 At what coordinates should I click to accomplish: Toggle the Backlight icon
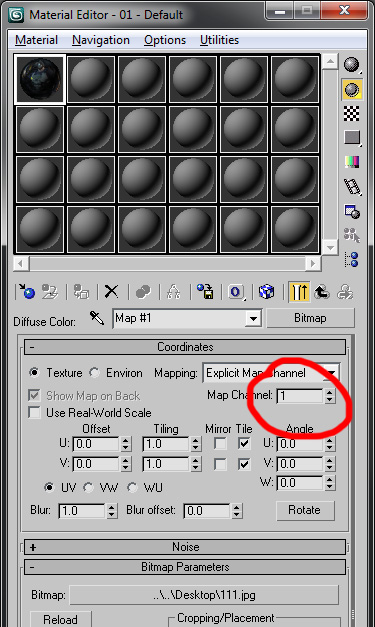351,89
